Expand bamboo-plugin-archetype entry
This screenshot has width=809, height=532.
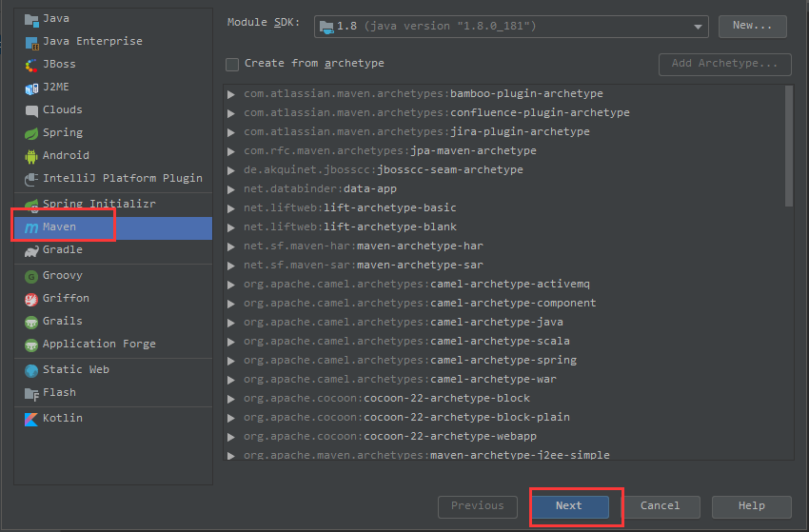[x=231, y=94]
